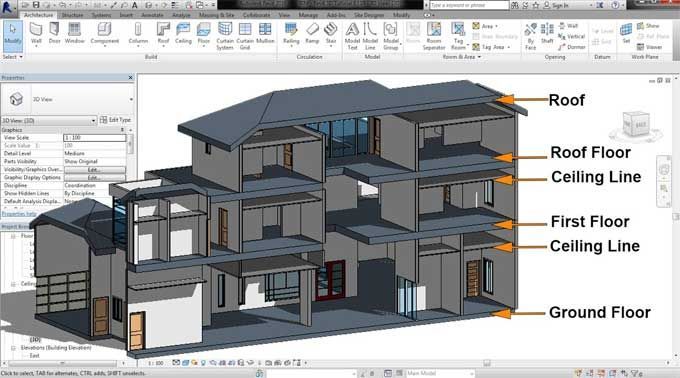Open the Annotate ribbon tab
Image resolution: width=680 pixels, height=378 pixels.
153,15
